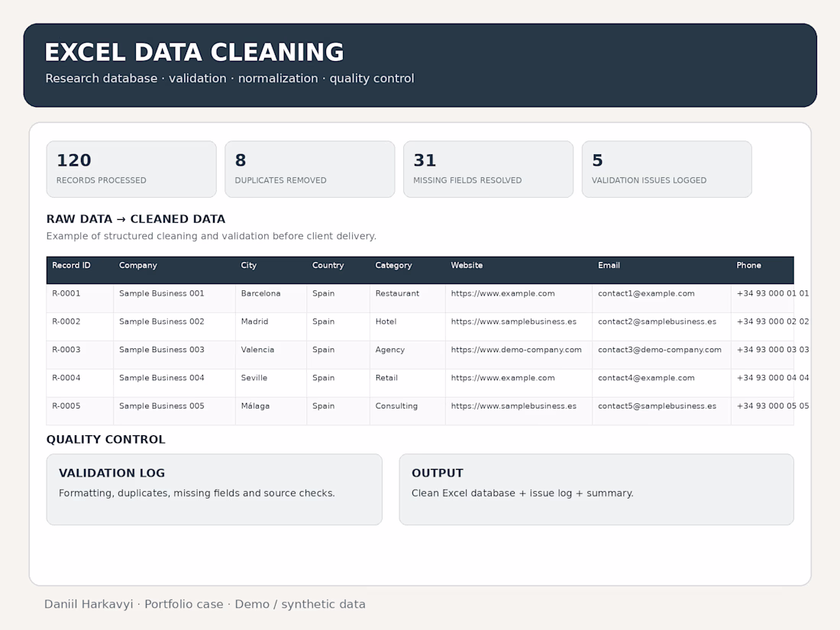Open the website link in row R-0002

pos(513,321)
